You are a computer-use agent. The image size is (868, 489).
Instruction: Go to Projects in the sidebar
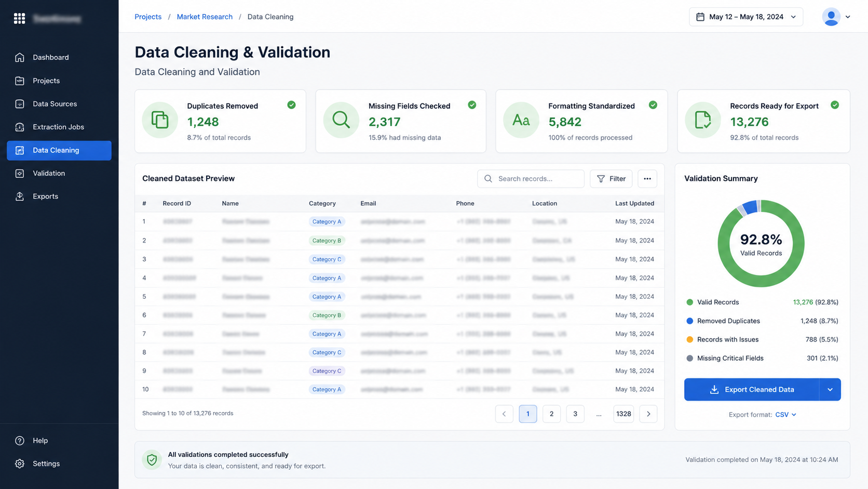59,81
